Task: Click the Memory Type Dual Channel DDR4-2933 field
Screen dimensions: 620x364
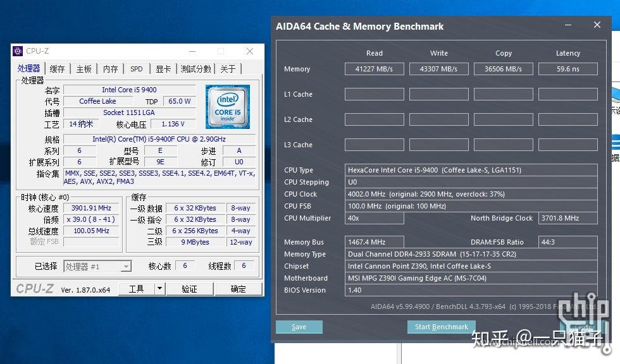Action: tap(471, 254)
